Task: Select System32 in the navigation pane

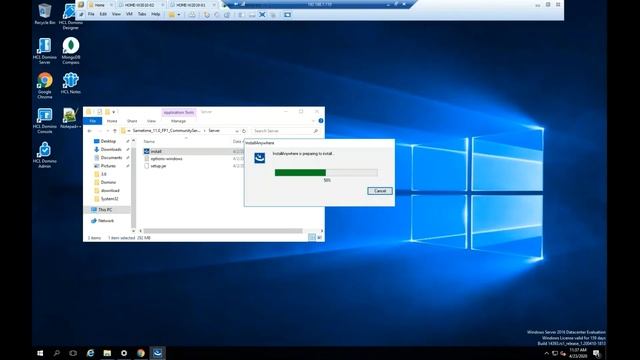Action: tap(109, 199)
